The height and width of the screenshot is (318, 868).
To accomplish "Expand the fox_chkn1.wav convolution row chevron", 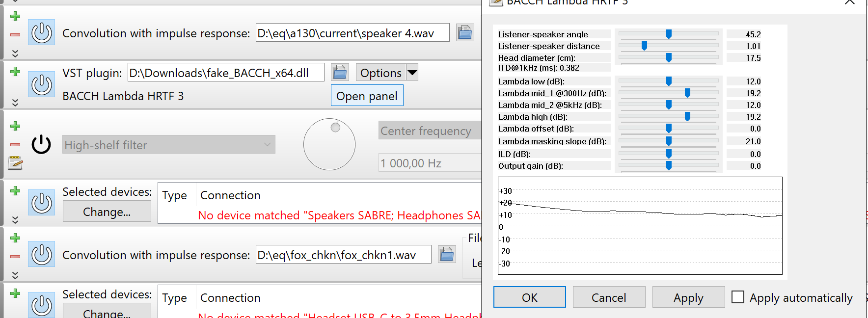I will point(15,275).
